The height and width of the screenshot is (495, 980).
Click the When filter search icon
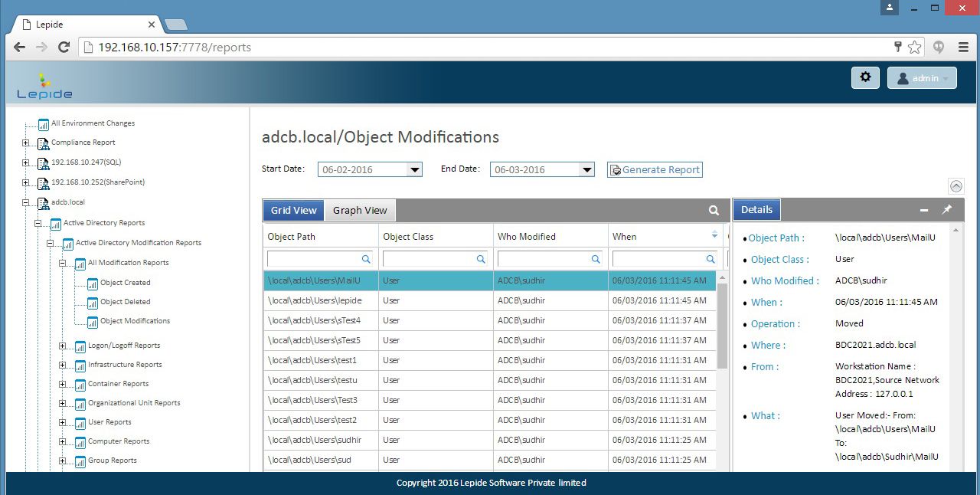[710, 260]
